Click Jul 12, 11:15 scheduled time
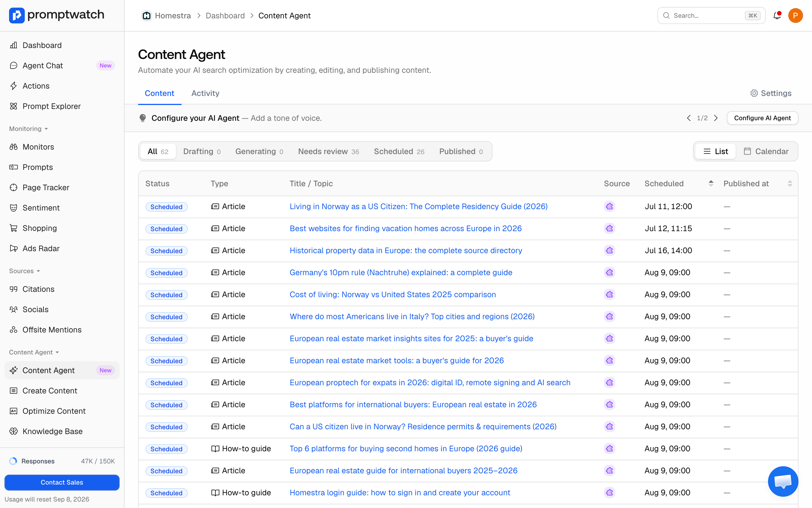Image resolution: width=812 pixels, height=508 pixels. (x=668, y=229)
